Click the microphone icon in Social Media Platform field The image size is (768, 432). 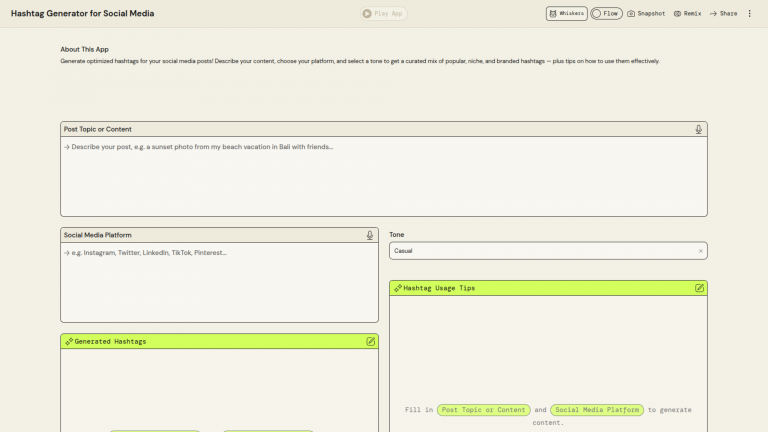click(x=370, y=235)
